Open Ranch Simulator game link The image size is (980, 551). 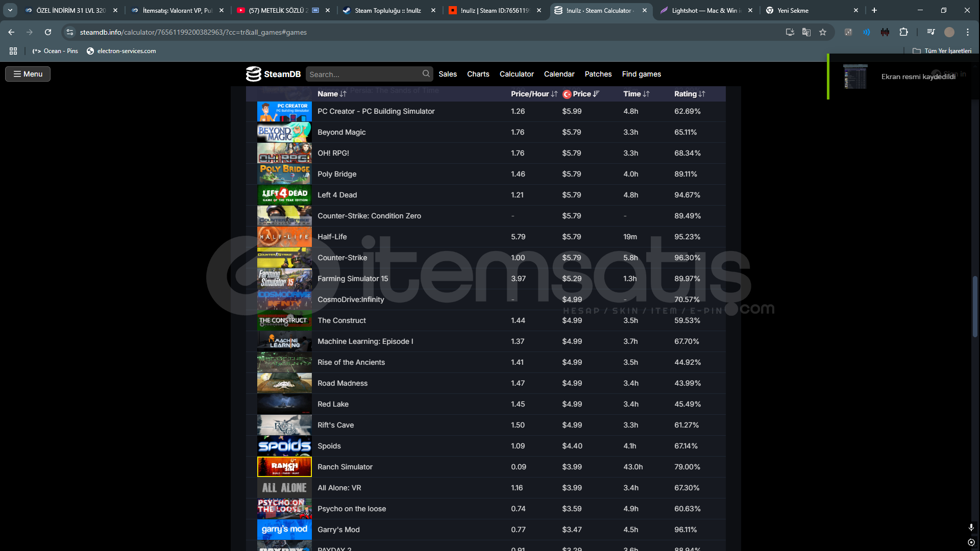tap(345, 467)
